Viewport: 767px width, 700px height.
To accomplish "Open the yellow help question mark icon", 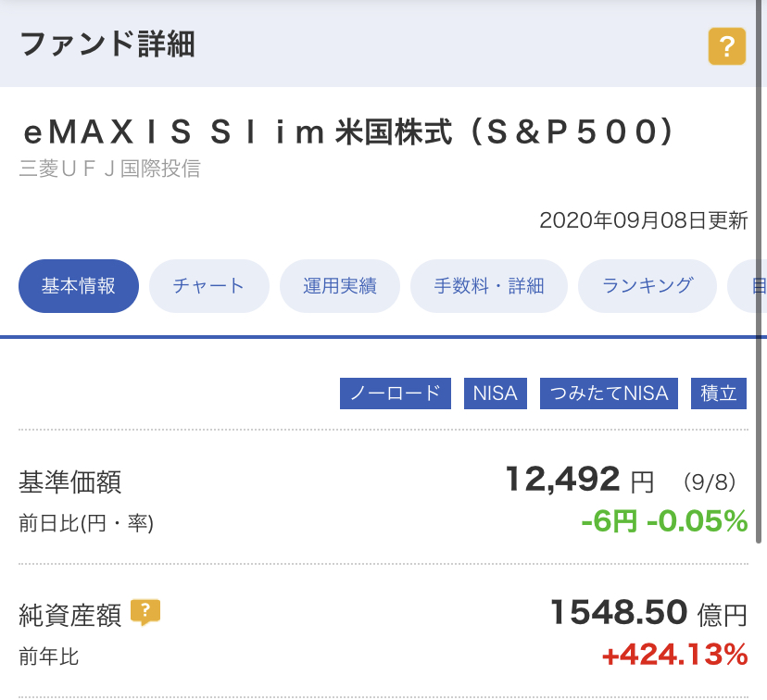I will tap(727, 46).
